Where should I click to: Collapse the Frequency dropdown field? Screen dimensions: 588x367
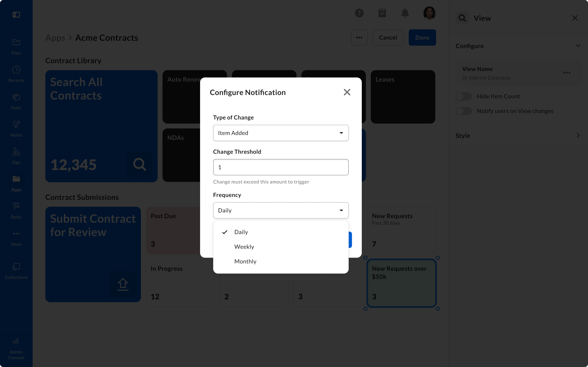[281, 210]
